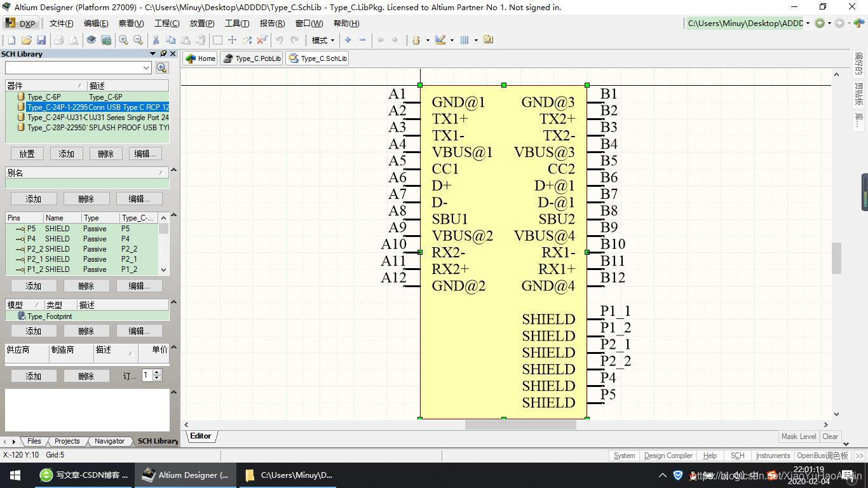Collapse the Pins section with its chevron

click(173, 215)
